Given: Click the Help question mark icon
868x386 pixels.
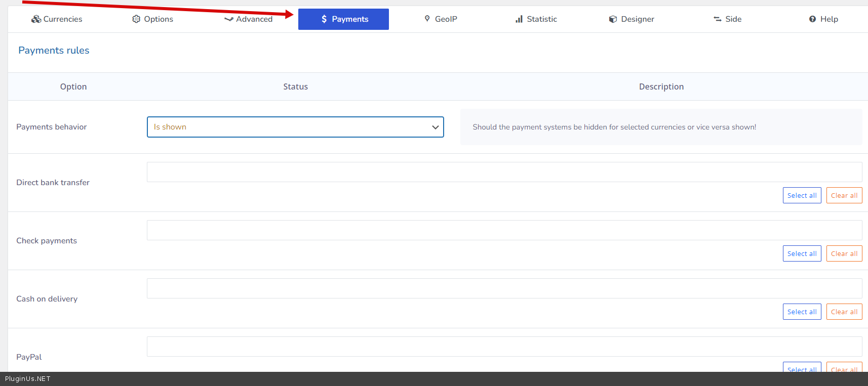Looking at the screenshot, I should coord(812,19).
